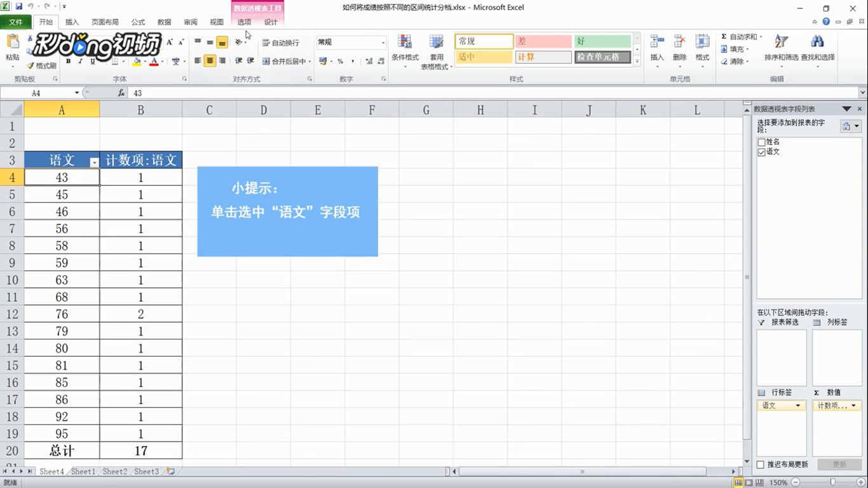Switch to the 页面布局 ribbon tab
This screenshot has height=488, width=868.
105,22
